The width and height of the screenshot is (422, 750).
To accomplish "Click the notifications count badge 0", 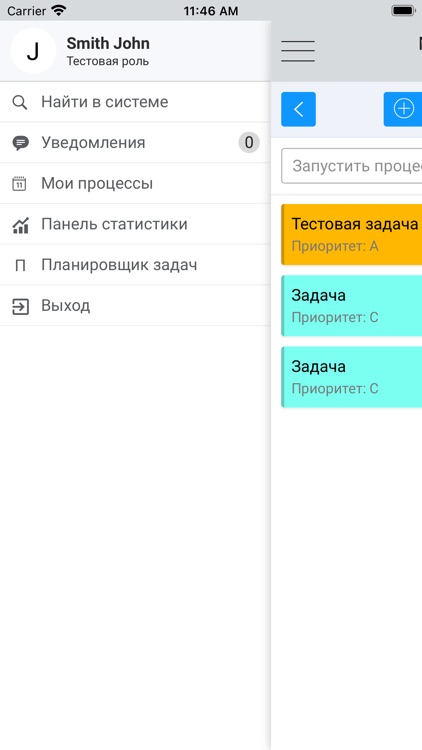I will (249, 143).
